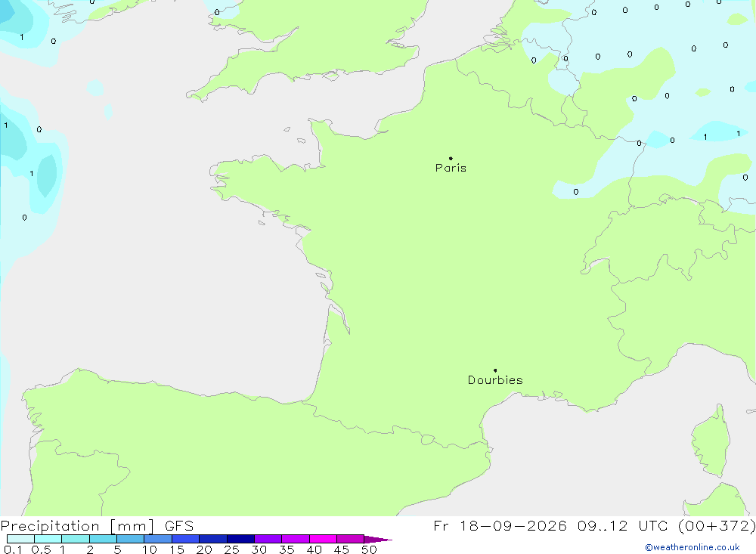The image size is (756, 554).
Task: Click the Precipitation [mm] GFS title
Action: point(97,525)
